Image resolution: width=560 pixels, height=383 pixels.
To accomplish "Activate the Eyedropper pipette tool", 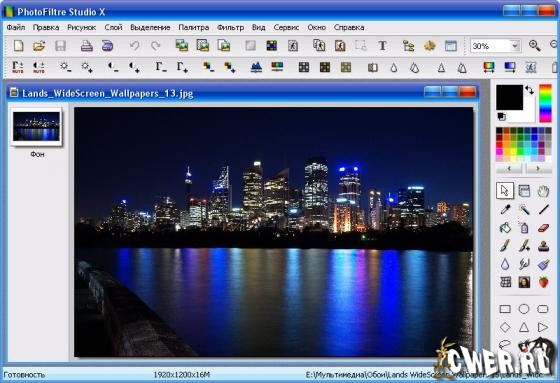I will click(505, 209).
